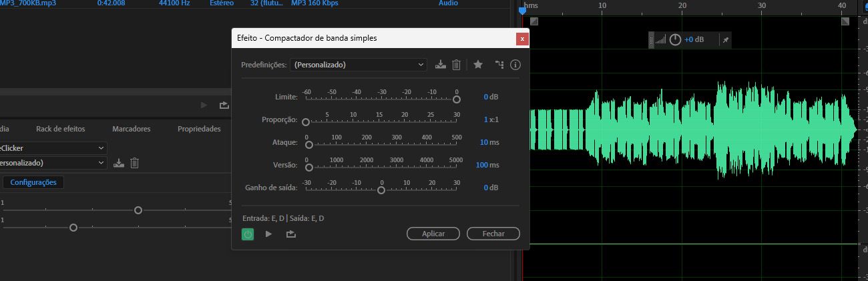Click the fade-in handle at waveform start
Viewport: 868px width, 281px height.
coord(534,21)
